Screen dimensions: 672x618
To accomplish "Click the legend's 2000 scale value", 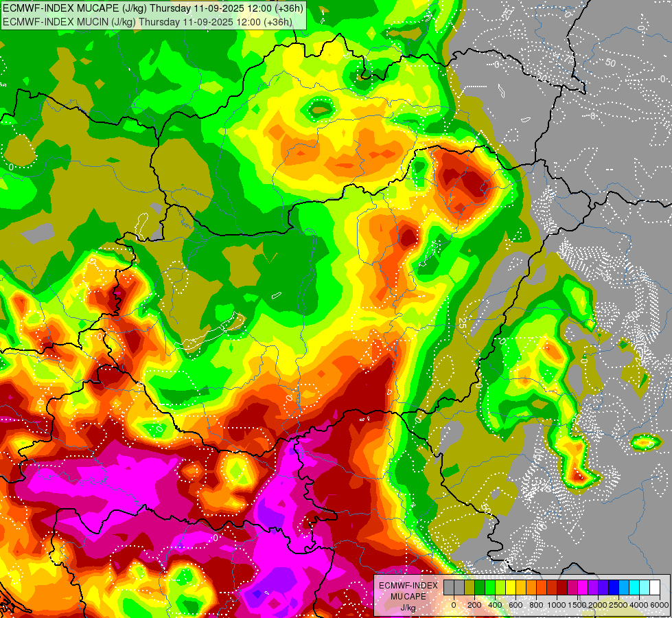I will click(x=599, y=605).
